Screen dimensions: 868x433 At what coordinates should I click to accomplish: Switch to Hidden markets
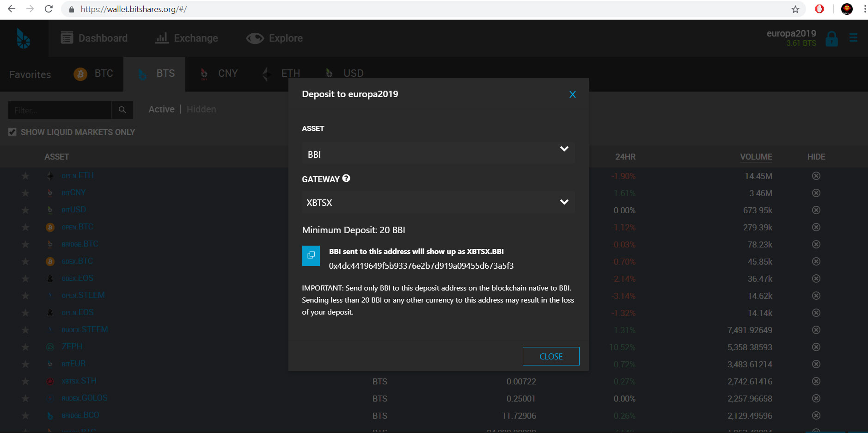[201, 109]
